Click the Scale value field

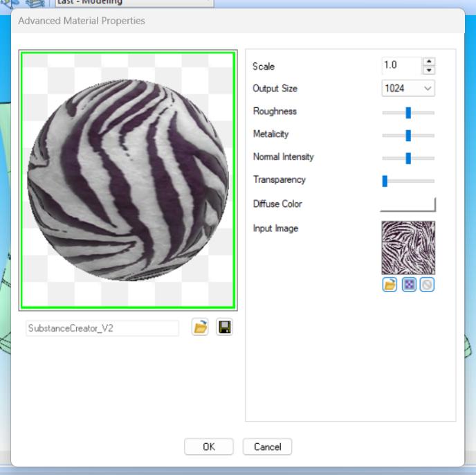click(401, 65)
